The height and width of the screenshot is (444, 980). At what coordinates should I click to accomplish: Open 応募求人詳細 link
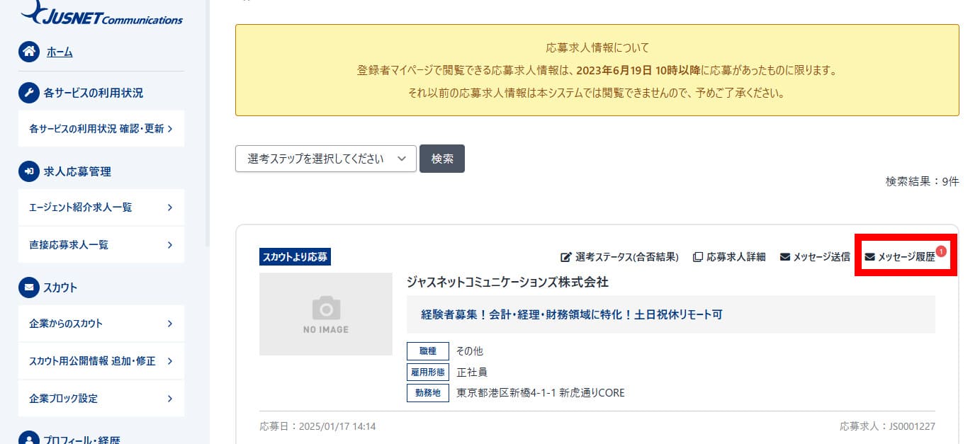point(736,257)
